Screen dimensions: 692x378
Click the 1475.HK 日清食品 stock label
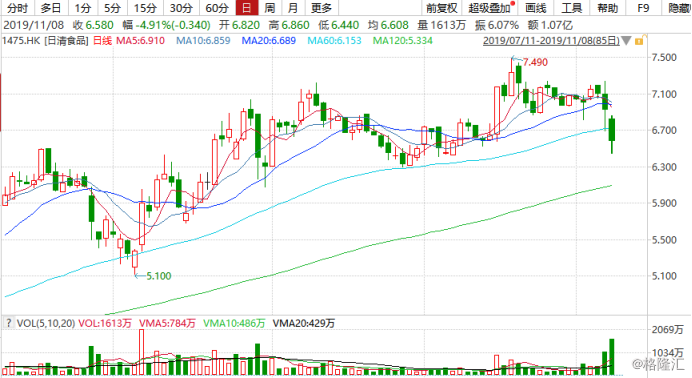pos(45,41)
